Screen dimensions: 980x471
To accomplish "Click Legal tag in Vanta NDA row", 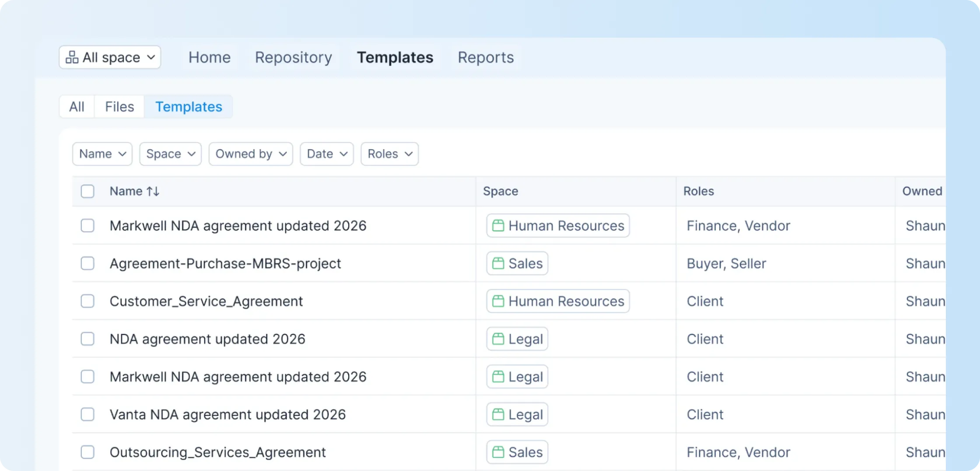I will 517,415.
